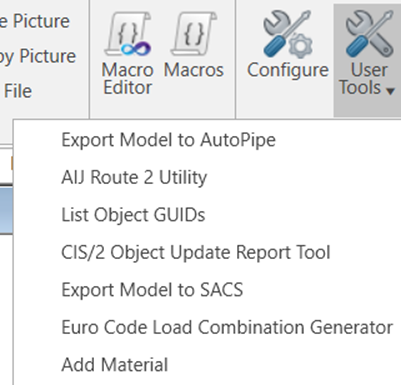Select List Object GUIDs
Image resolution: width=401 pixels, height=385 pixels.
[133, 215]
